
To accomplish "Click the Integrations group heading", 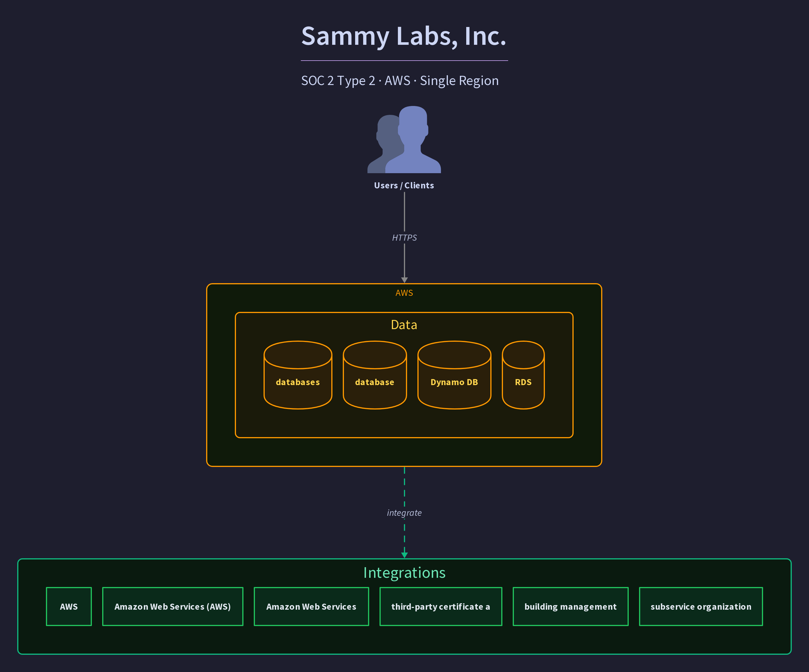I will [x=404, y=573].
